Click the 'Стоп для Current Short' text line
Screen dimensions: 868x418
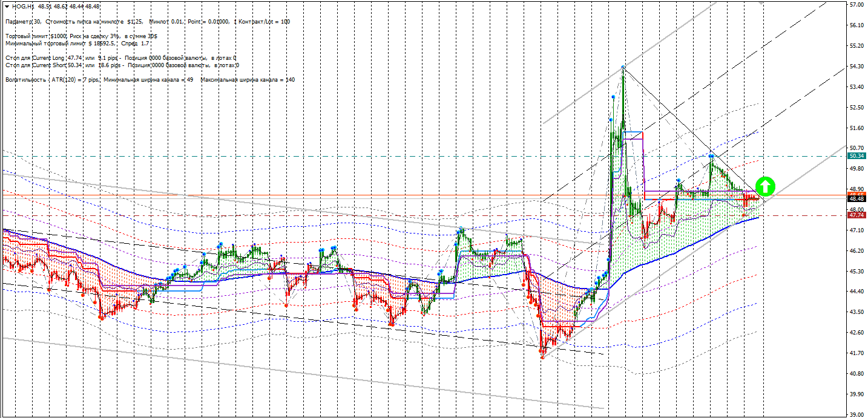pyautogui.click(x=121, y=65)
